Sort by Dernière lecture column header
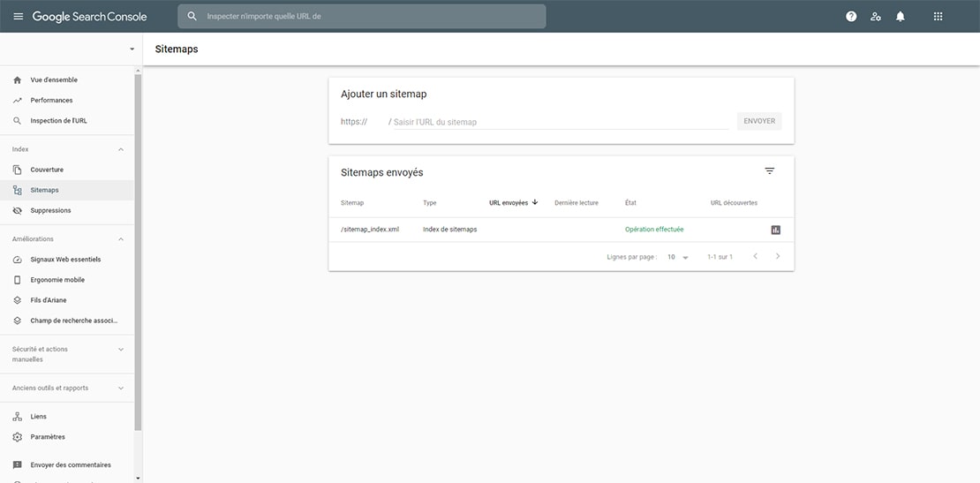980x483 pixels. 577,203
